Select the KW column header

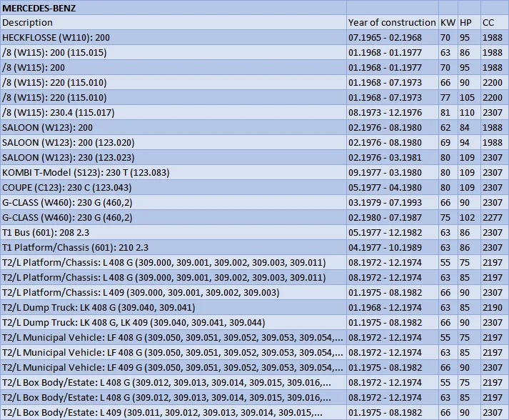click(x=448, y=23)
